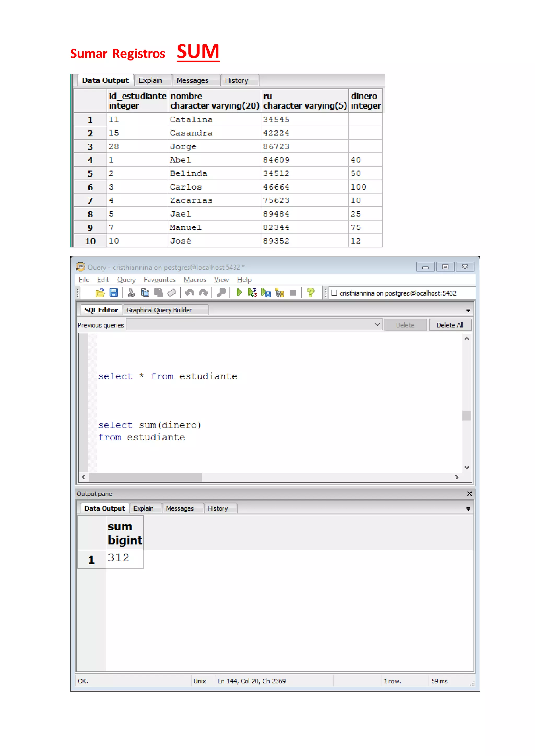Open the File menu
Screen dimensions: 535x756
click(84, 280)
